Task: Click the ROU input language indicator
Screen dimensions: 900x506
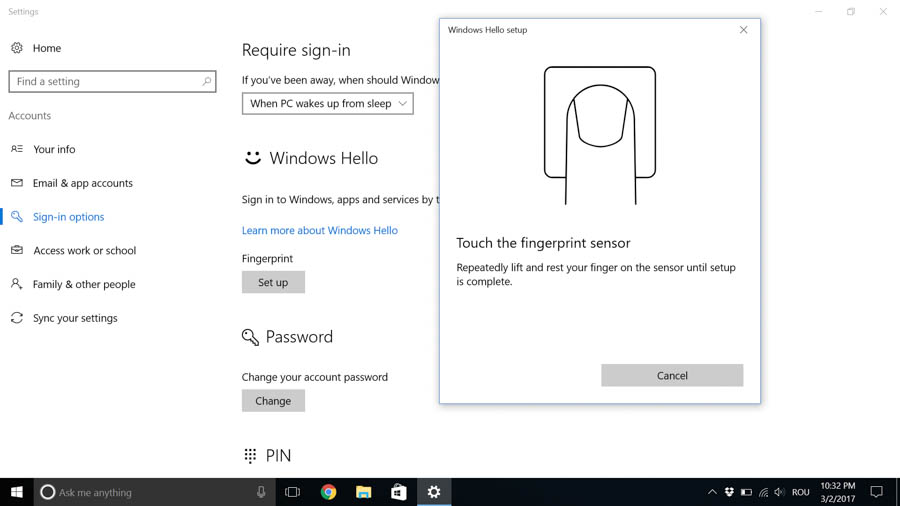Action: point(801,492)
